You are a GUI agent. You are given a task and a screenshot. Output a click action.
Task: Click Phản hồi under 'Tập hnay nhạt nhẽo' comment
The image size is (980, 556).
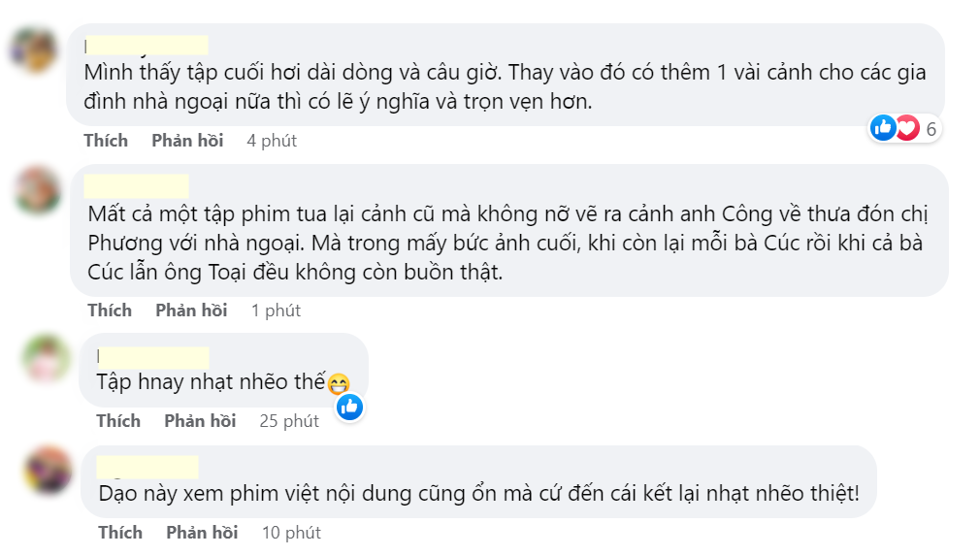point(200,421)
